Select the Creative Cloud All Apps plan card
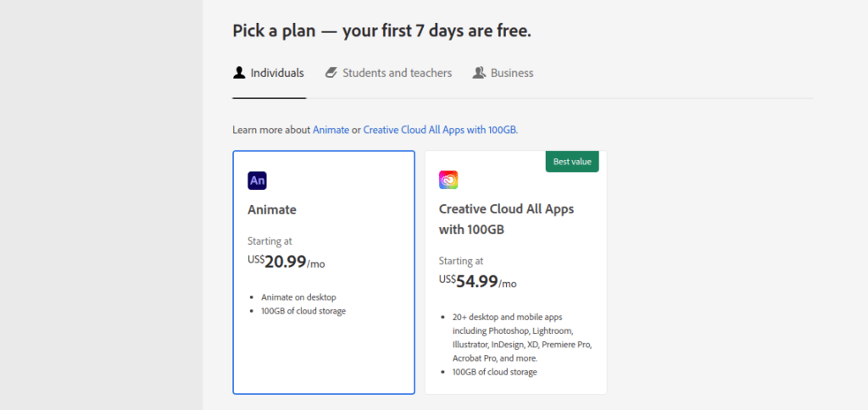Viewport: 868px width, 410px height. 515,272
